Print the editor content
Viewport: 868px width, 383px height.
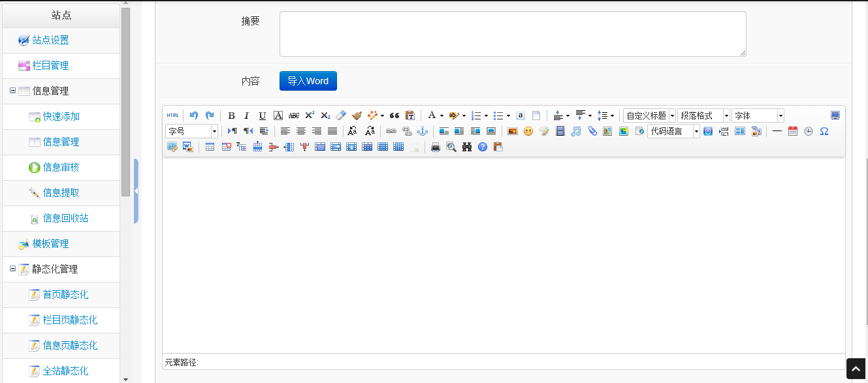click(x=436, y=147)
